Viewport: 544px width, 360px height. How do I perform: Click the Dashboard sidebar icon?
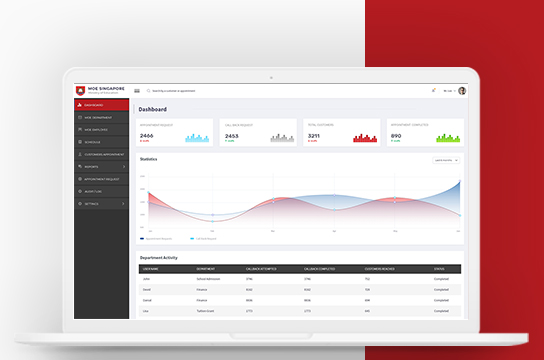(x=79, y=105)
